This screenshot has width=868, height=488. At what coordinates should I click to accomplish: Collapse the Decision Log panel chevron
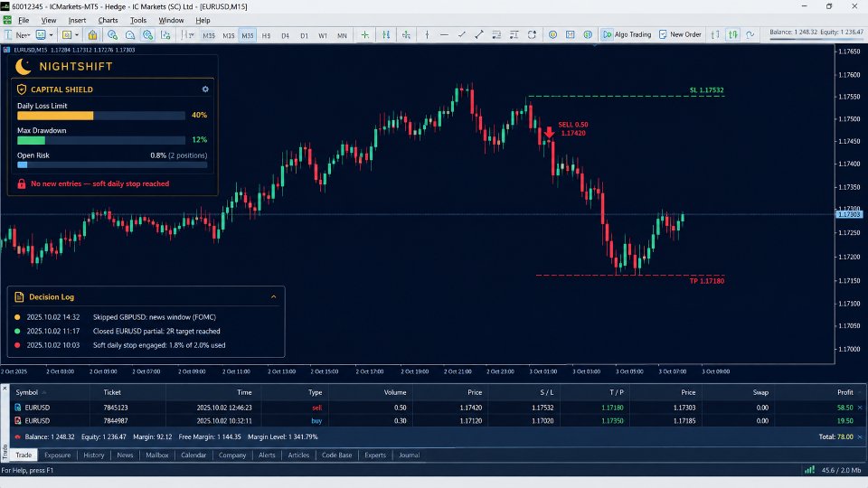point(273,297)
